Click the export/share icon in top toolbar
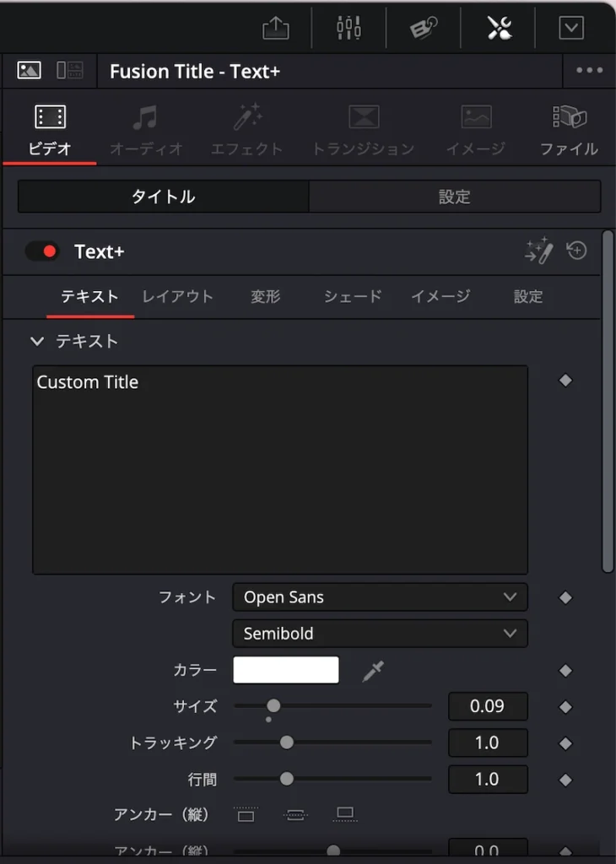 click(x=275, y=28)
